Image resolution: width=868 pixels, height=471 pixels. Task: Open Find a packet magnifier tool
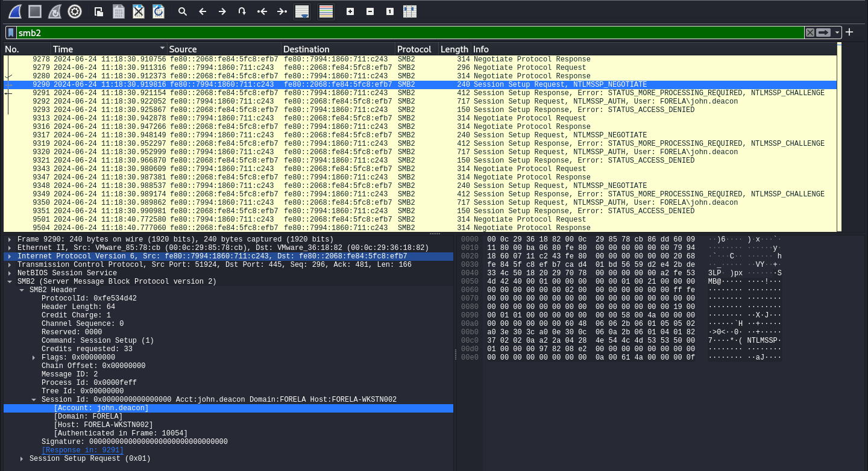[183, 11]
